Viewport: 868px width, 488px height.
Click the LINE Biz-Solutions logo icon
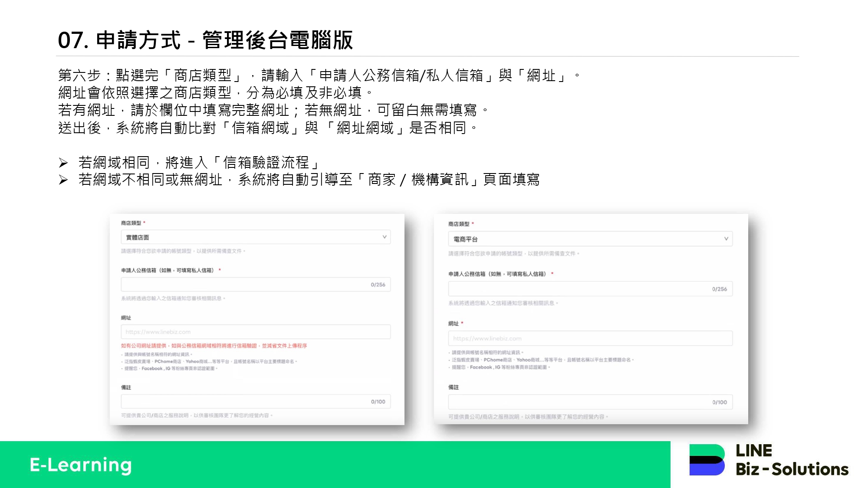(x=707, y=460)
